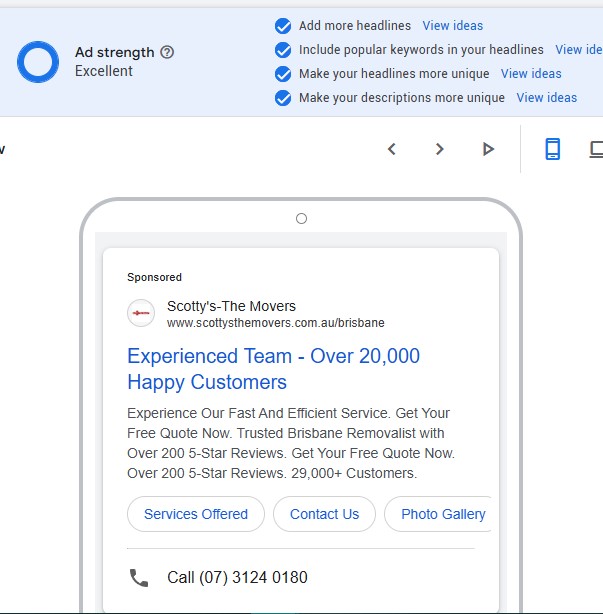Click the Sponsored label
Image resolution: width=603 pixels, height=614 pixels.
[x=154, y=277]
